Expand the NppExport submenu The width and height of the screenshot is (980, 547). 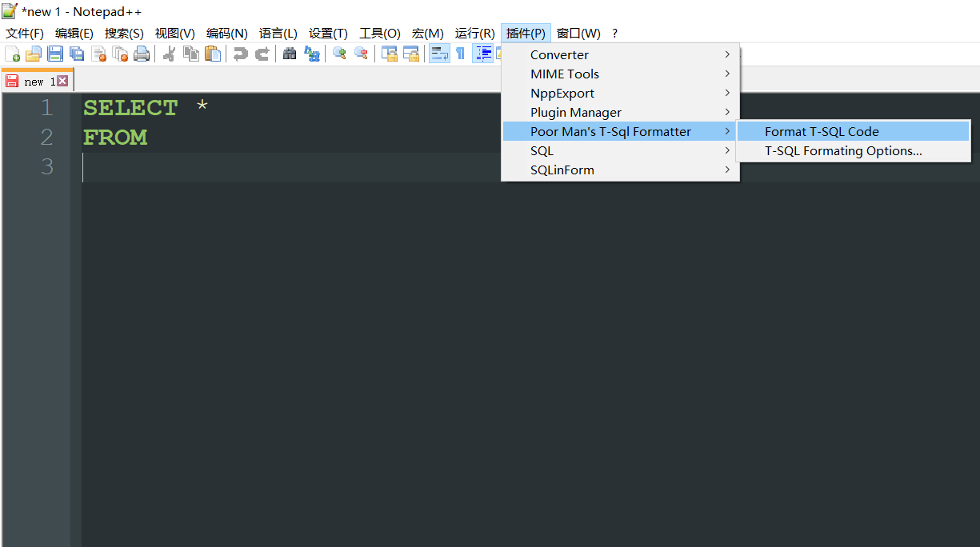[x=620, y=93]
